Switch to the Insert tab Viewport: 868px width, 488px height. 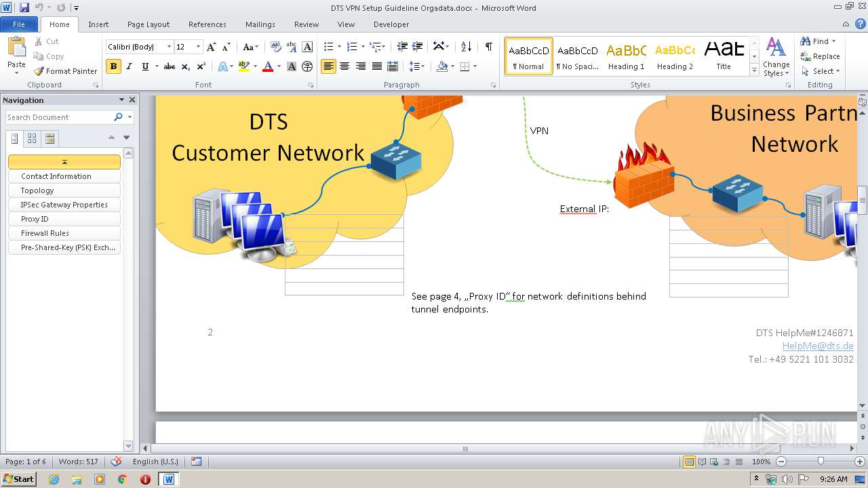(98, 24)
